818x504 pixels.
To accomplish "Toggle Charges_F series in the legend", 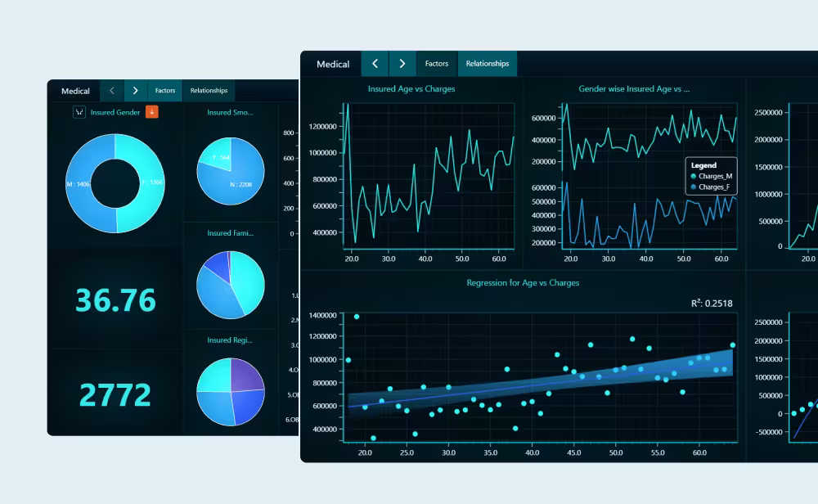I will [711, 187].
